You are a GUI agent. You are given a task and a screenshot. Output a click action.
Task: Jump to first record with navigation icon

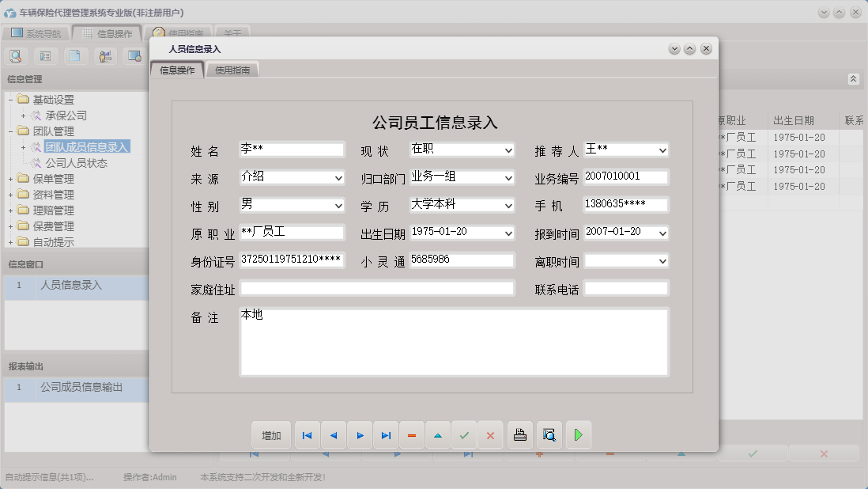pyautogui.click(x=307, y=434)
